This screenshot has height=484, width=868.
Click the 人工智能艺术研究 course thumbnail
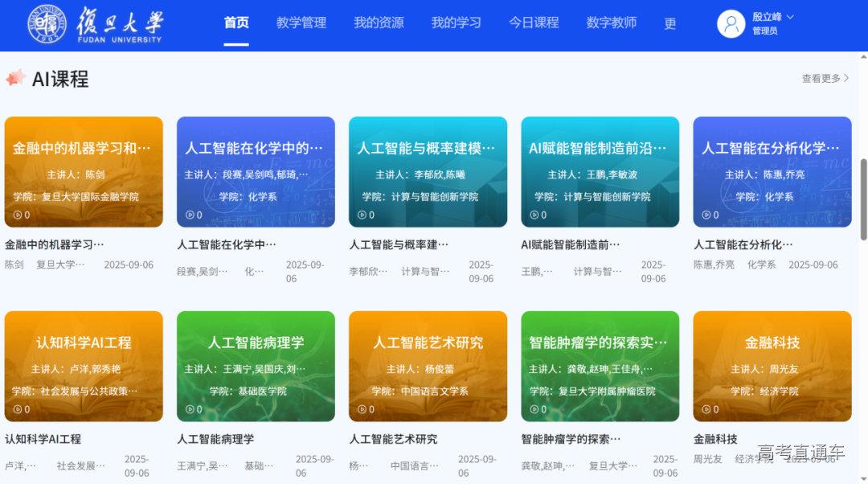pyautogui.click(x=428, y=366)
